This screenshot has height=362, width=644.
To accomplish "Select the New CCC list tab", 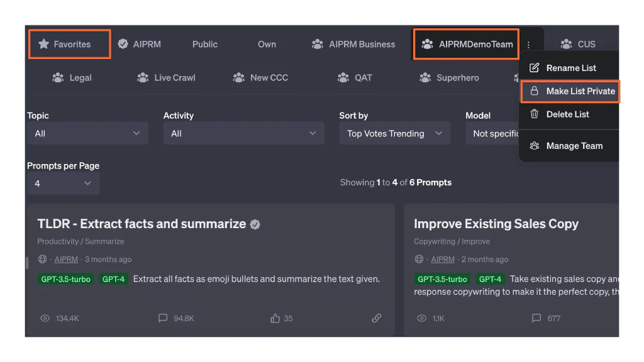I will (x=260, y=77).
